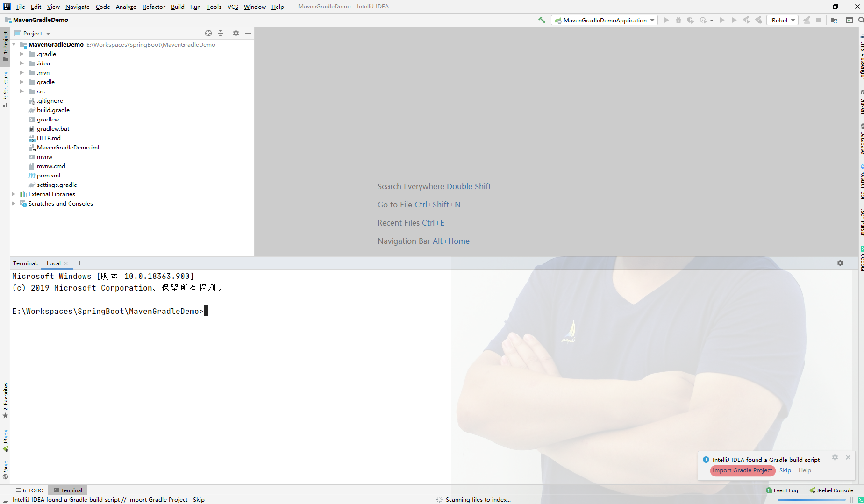Click the green Codota icon in status bar corner

pos(861,500)
